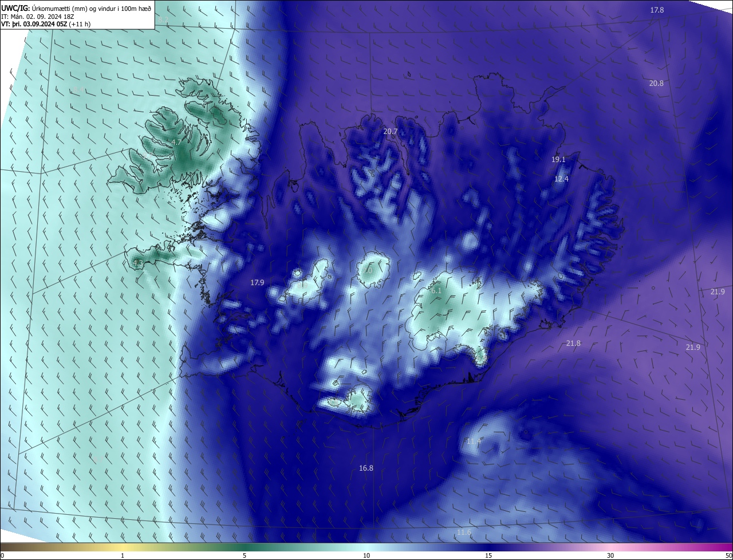Click the 11.4 value label
This screenshot has height=560, width=733.
[x=474, y=441]
